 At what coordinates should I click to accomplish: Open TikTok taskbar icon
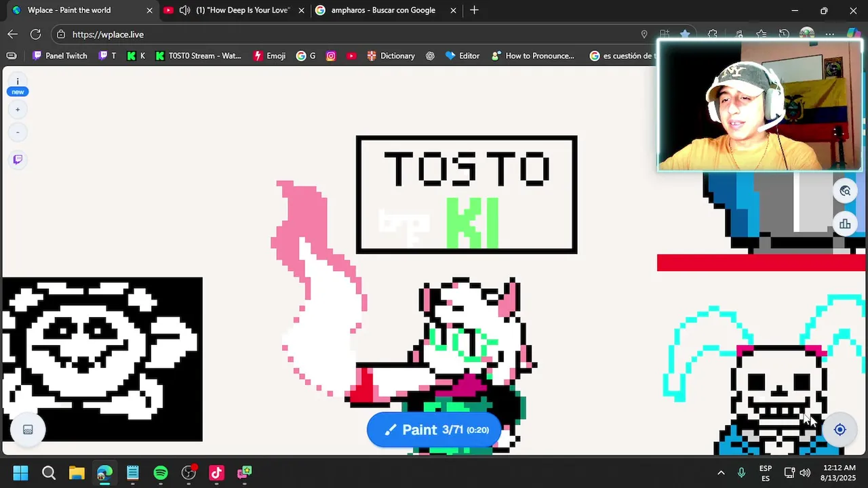tap(216, 472)
